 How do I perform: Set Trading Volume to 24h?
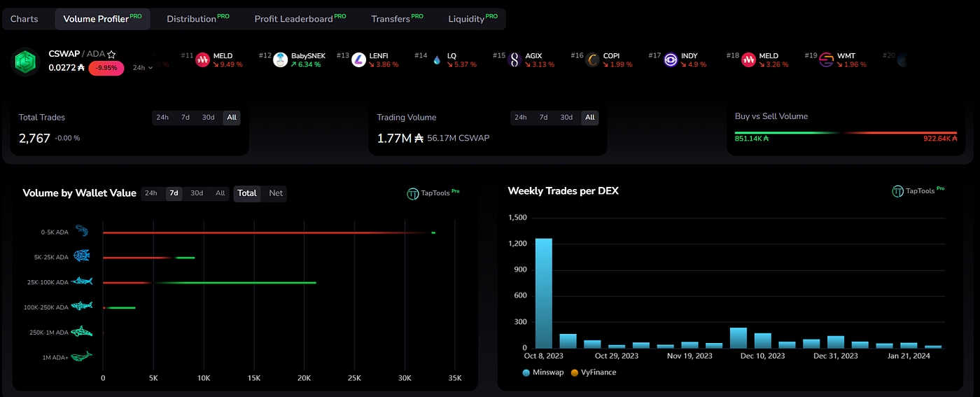coord(521,118)
